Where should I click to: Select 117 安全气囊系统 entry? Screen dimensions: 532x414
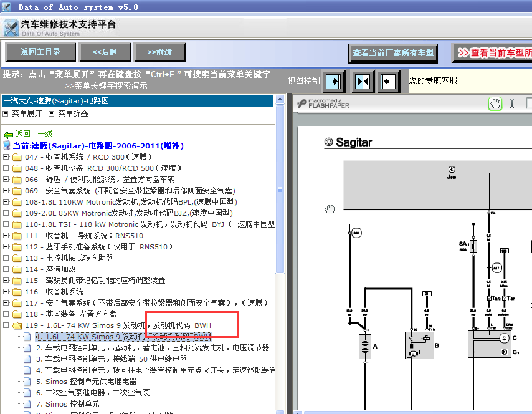point(146,303)
